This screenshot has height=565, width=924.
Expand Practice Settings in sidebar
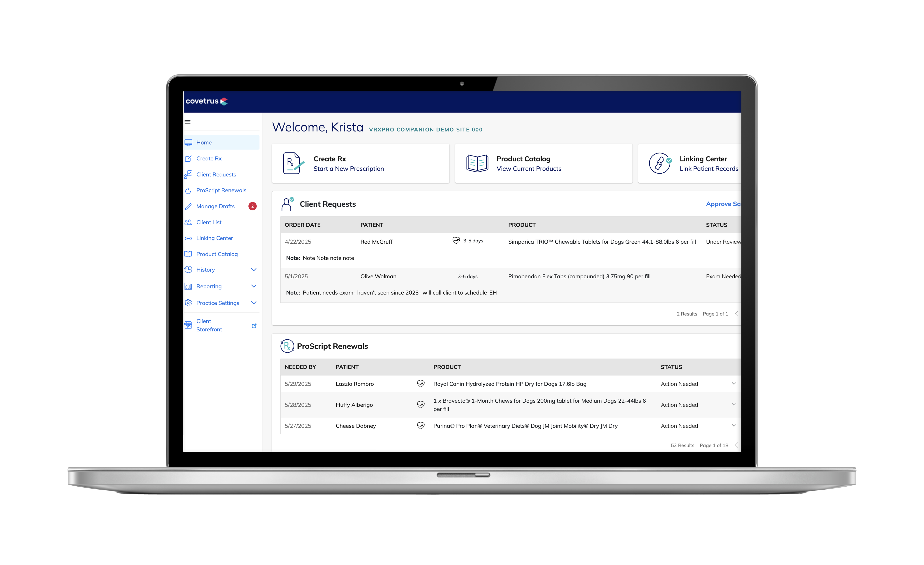[253, 303]
